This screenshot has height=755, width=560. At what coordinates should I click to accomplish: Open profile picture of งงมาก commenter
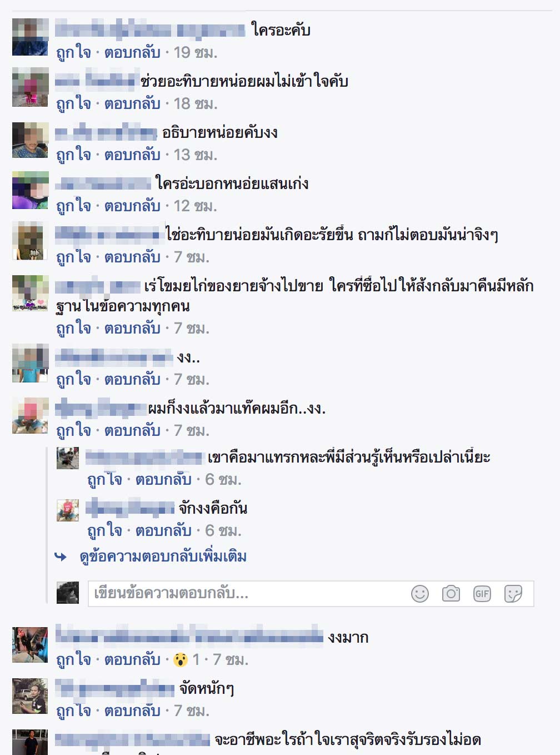[x=31, y=645]
